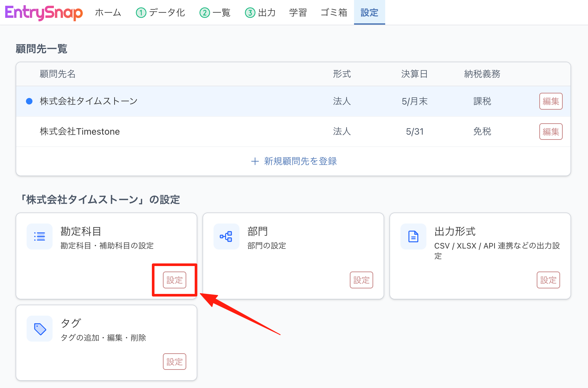The image size is (588, 388).
Task: Edit 株式会社Timestone client
Action: coord(551,132)
